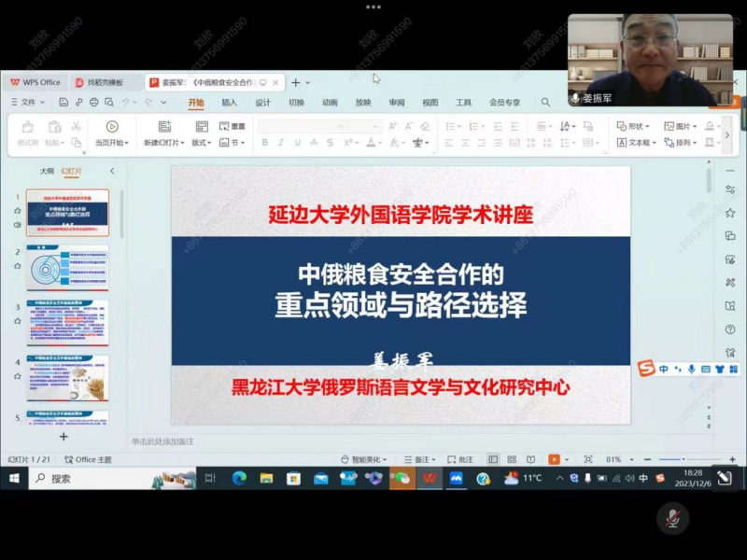Open the 文件 File menu
747x560 pixels.
pos(28,102)
